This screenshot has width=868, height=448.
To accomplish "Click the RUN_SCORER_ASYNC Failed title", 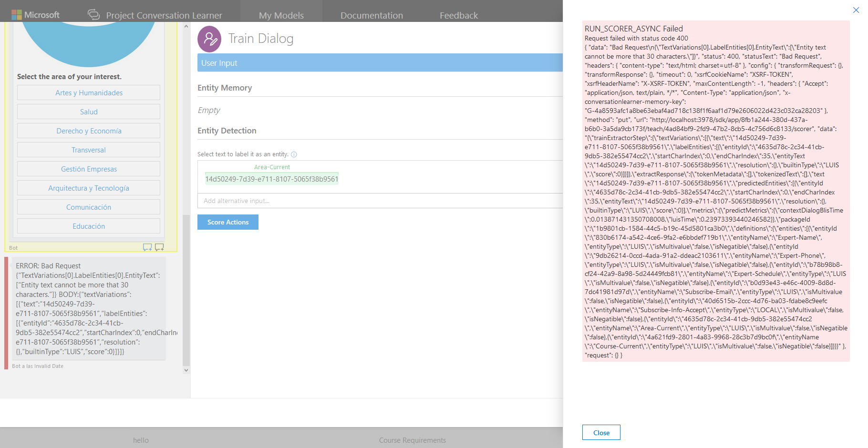I will click(x=634, y=29).
